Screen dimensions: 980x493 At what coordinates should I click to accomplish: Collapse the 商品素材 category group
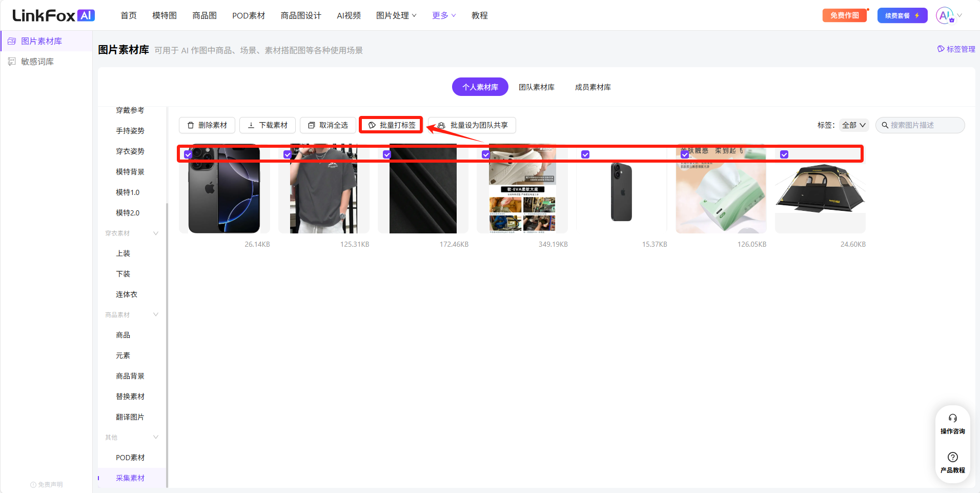pyautogui.click(x=156, y=314)
